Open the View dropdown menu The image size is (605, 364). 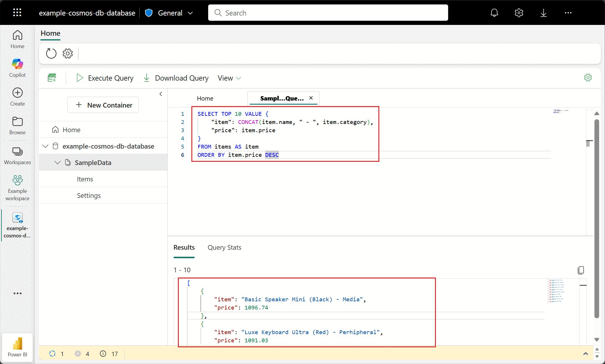pyautogui.click(x=229, y=78)
